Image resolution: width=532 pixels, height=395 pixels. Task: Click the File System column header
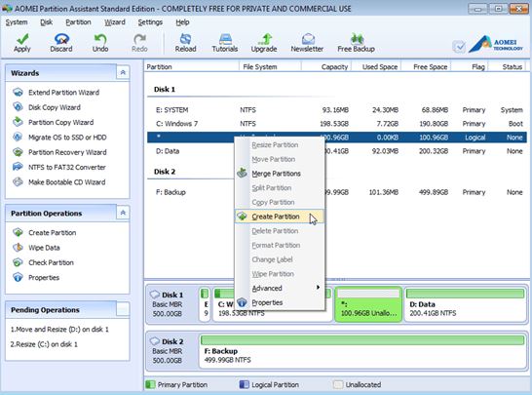(270, 67)
